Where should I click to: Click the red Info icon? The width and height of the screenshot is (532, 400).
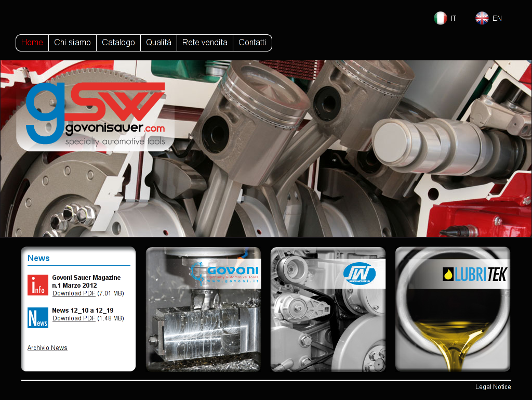coord(37,285)
